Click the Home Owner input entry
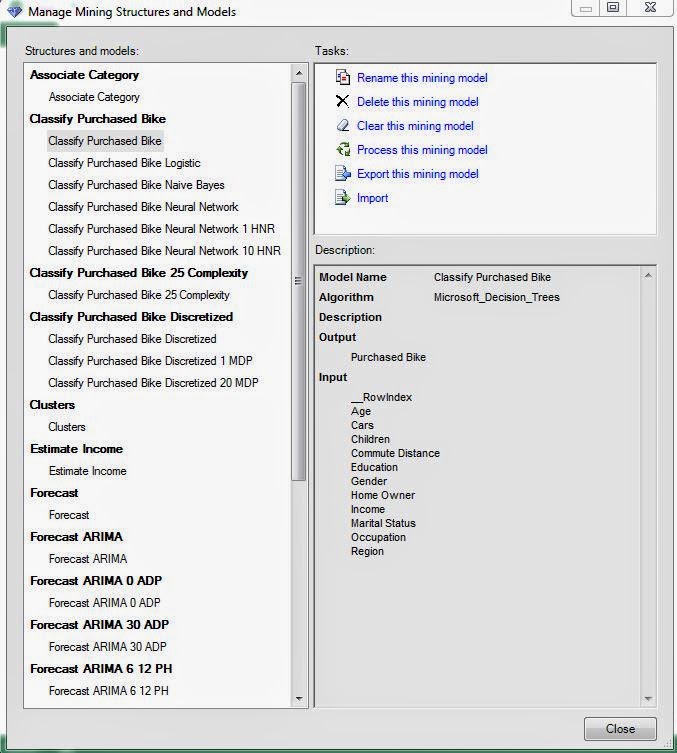The height and width of the screenshot is (753, 677). click(x=383, y=495)
